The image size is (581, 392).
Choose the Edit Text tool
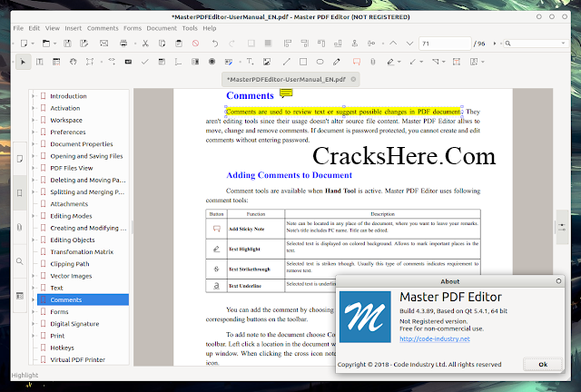point(40,62)
